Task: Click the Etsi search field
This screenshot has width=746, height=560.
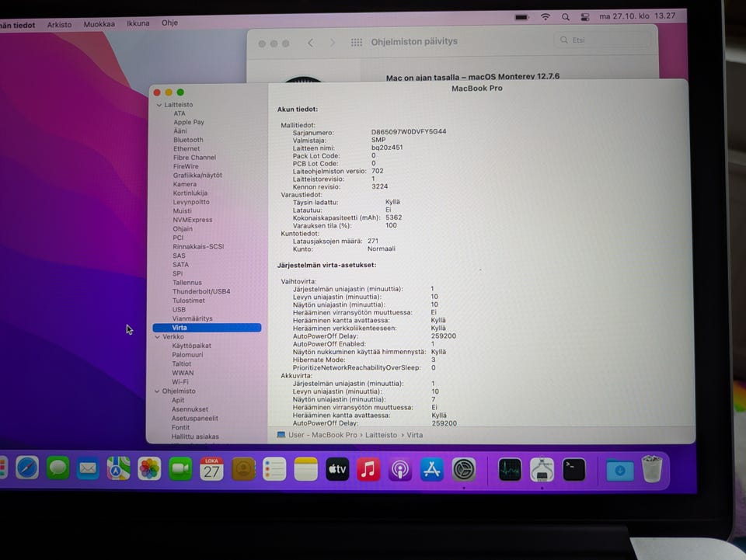Action: point(602,40)
